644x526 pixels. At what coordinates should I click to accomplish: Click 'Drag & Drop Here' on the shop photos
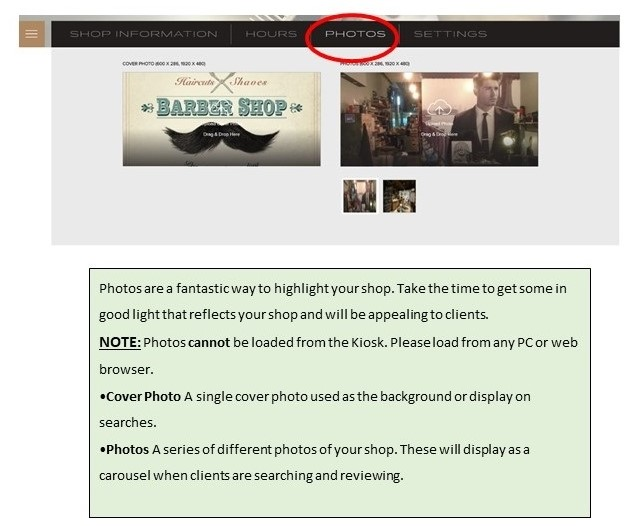pos(439,133)
